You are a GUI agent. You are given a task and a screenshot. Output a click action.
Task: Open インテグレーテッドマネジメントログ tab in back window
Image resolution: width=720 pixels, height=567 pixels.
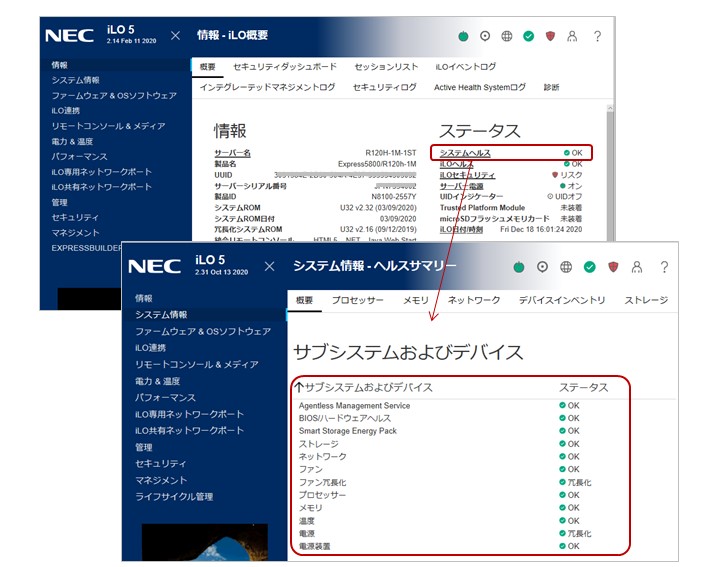click(x=267, y=87)
